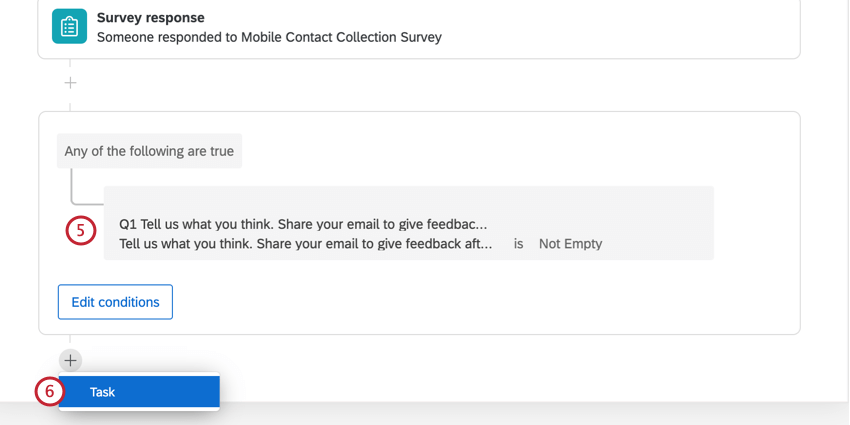
Task: Click the plus icon above the Task menu
Action: [x=70, y=360]
